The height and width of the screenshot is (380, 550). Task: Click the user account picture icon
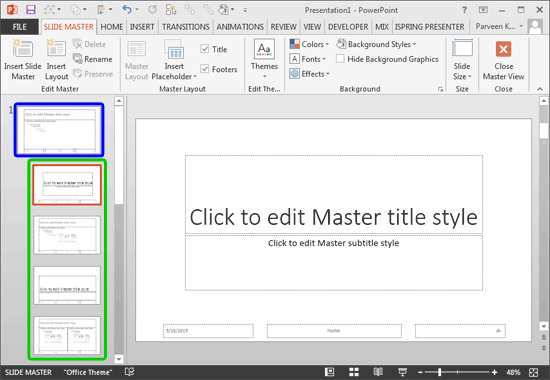[x=535, y=27]
